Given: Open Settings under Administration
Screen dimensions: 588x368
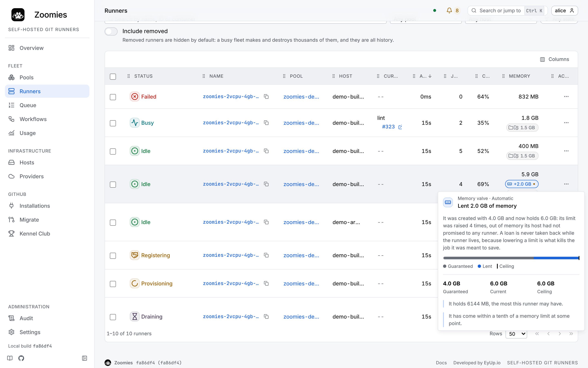Looking at the screenshot, I should [47, 332].
